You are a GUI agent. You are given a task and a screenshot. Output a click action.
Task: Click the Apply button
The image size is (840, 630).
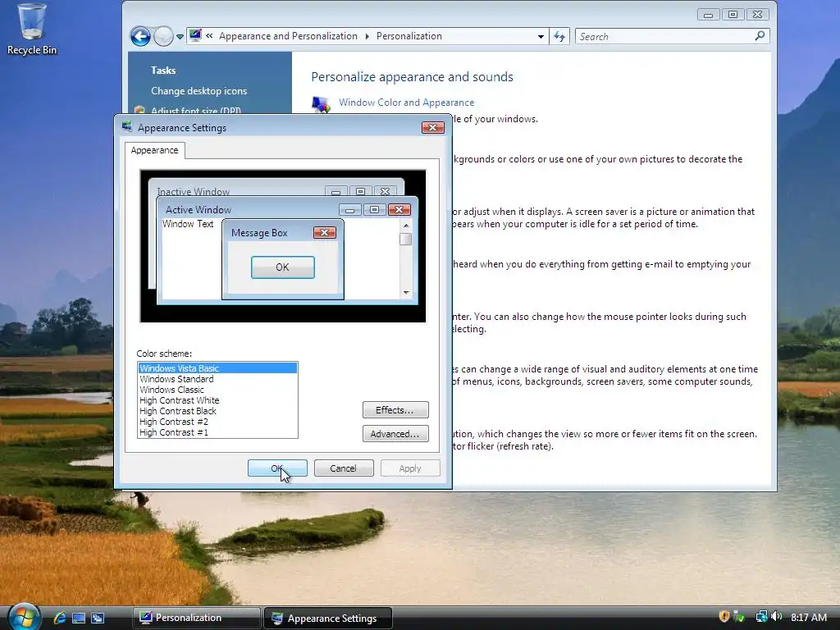click(410, 468)
